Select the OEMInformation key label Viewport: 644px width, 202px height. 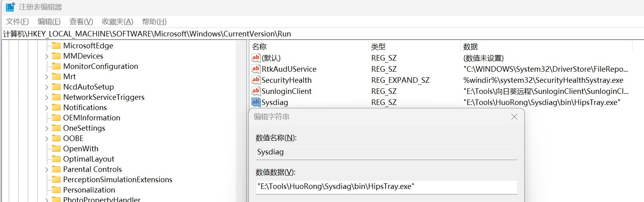click(92, 118)
